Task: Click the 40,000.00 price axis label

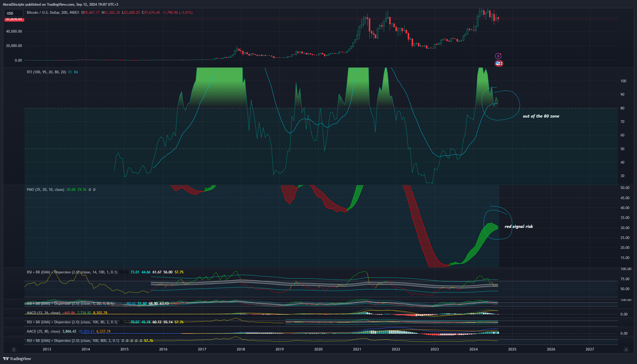Action: pos(14,31)
